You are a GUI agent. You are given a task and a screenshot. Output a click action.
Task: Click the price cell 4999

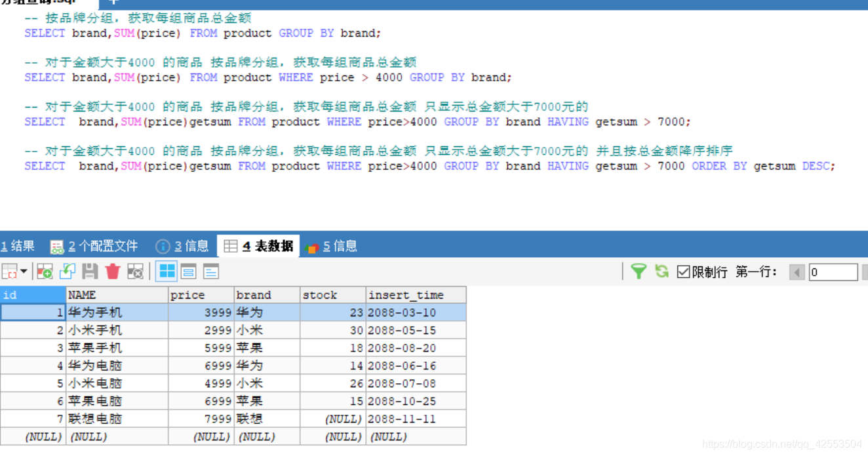pyautogui.click(x=201, y=384)
